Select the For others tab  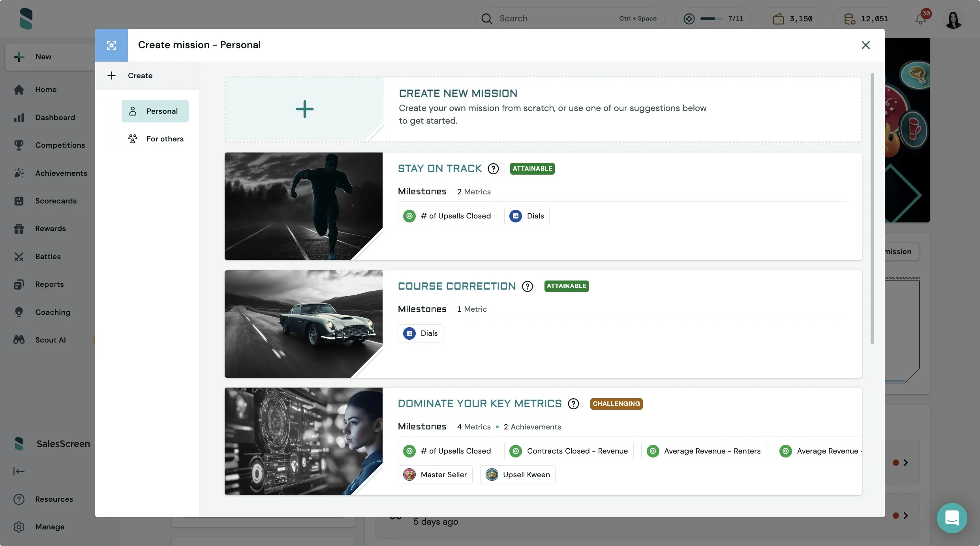(x=155, y=139)
